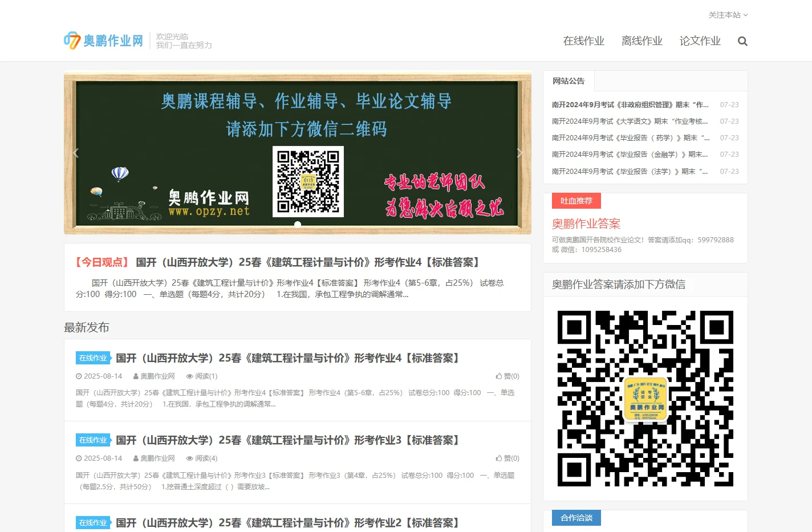Open notice 非政府组织管理 期末
812x532 pixels.
pos(630,105)
